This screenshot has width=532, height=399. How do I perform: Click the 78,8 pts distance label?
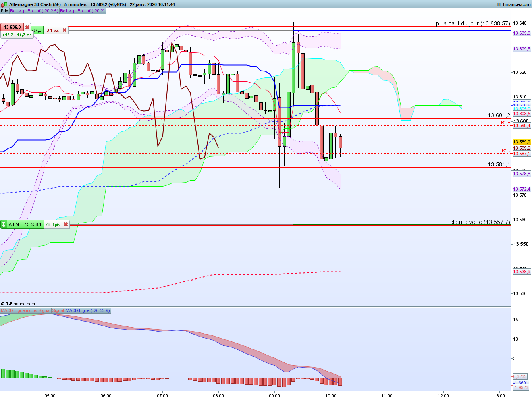click(x=53, y=224)
